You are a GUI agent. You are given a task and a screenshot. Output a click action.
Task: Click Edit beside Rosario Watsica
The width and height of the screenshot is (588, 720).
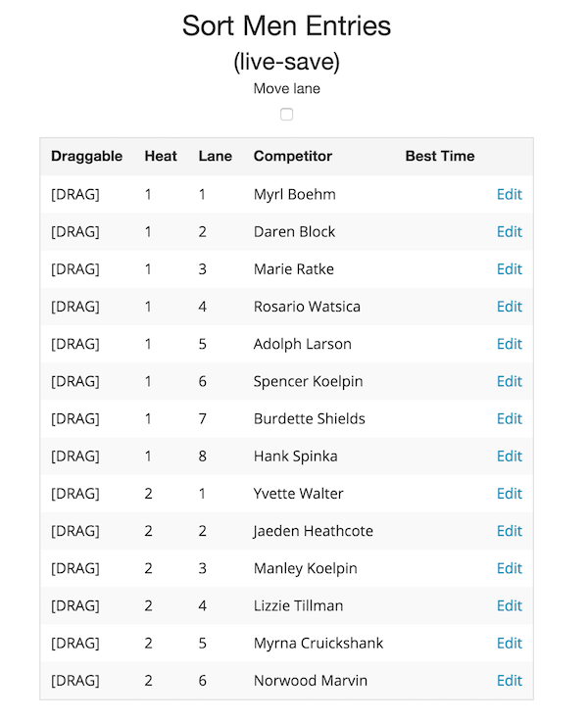509,307
